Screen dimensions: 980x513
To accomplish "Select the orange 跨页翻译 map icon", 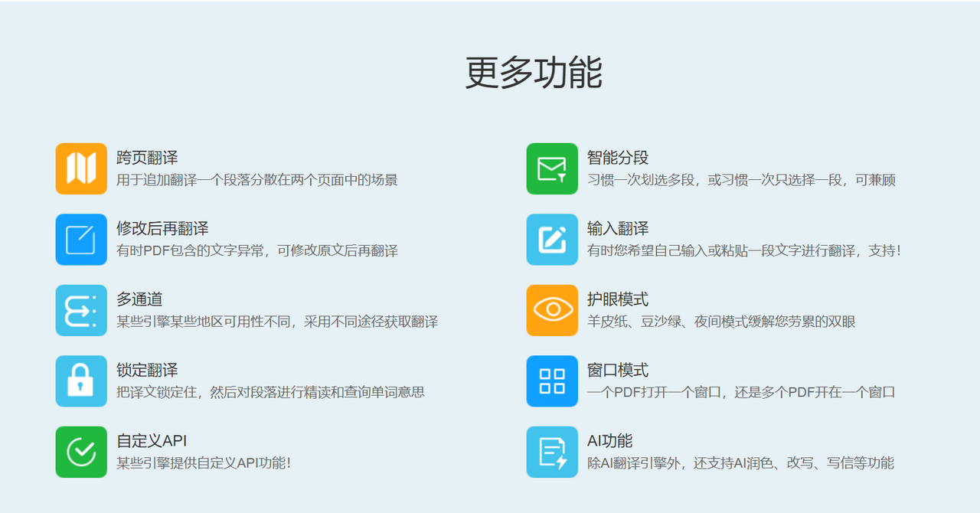I will [81, 168].
